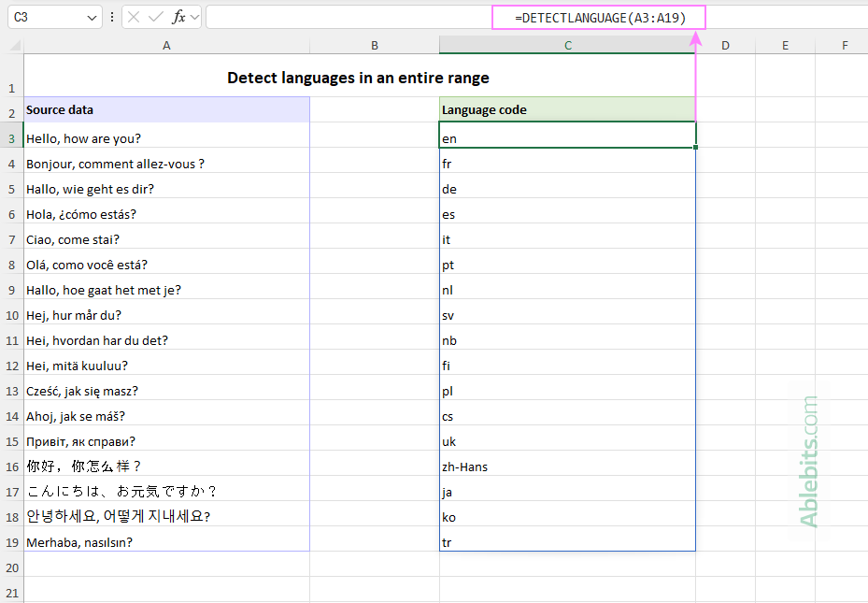This screenshot has height=603, width=868.
Task: Click the 'fi' language code cell
Action: (x=567, y=362)
